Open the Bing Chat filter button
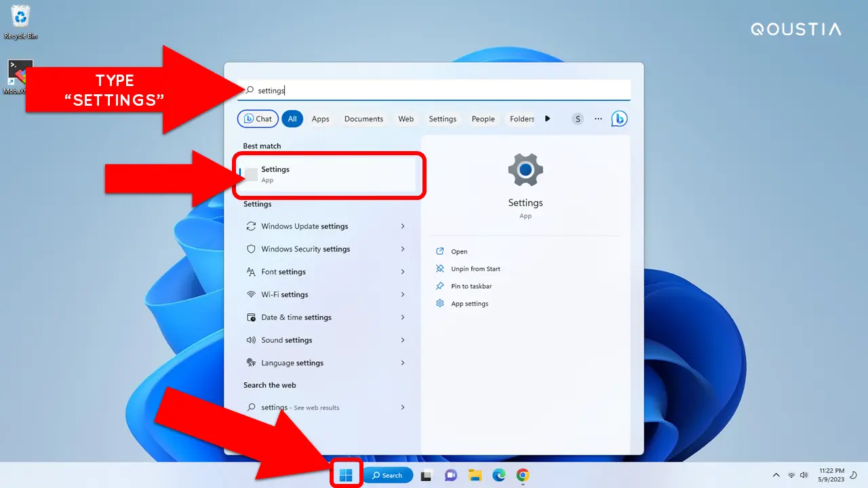 257,119
